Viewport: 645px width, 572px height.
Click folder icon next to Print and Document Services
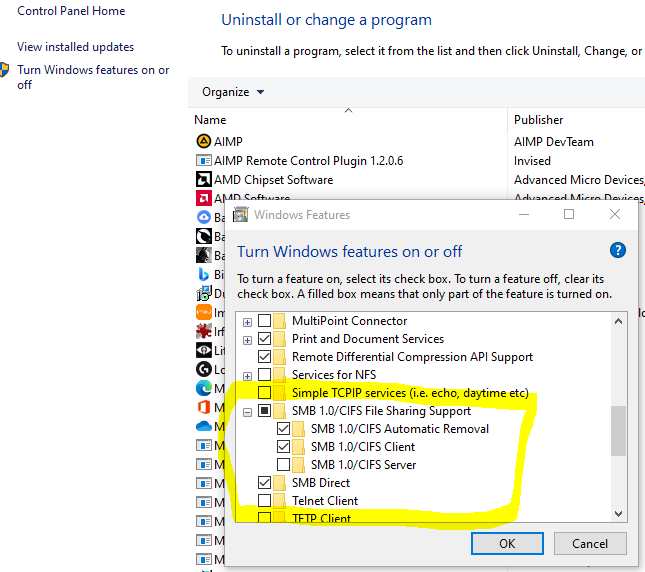point(279,339)
